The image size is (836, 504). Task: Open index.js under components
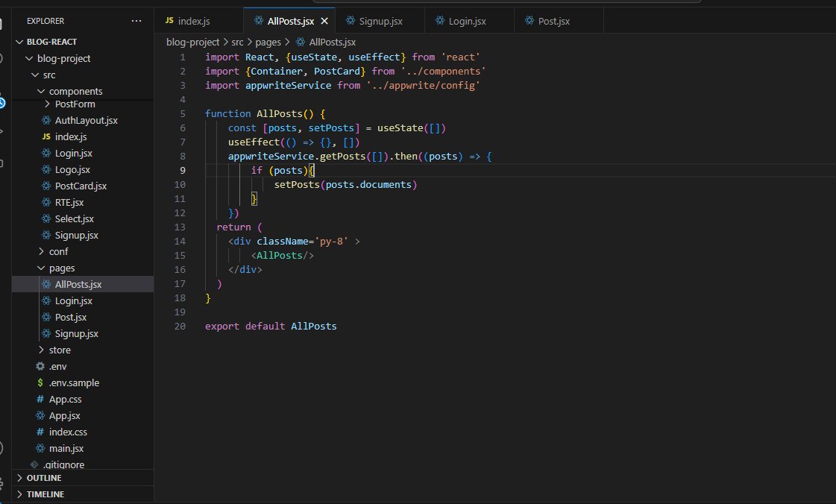coord(83,137)
